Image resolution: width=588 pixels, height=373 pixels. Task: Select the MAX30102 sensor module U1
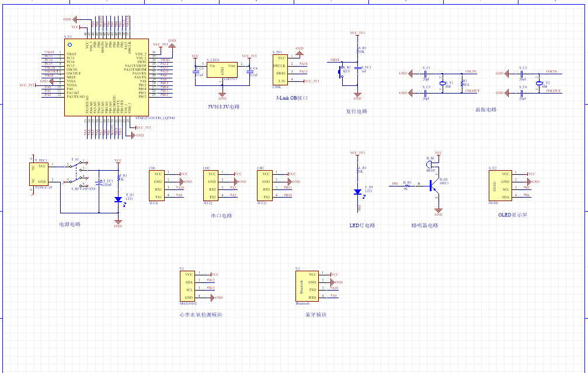click(188, 286)
